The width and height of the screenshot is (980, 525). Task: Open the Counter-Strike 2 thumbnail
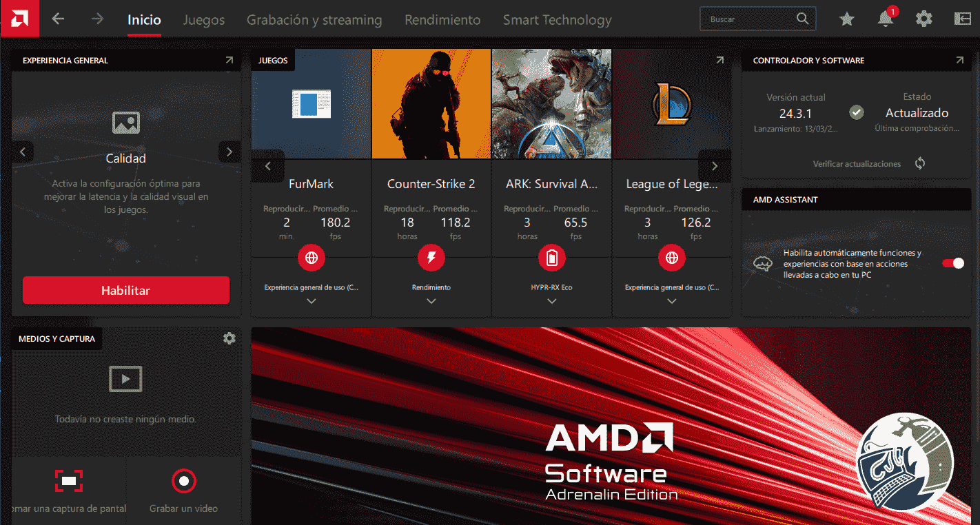point(431,104)
